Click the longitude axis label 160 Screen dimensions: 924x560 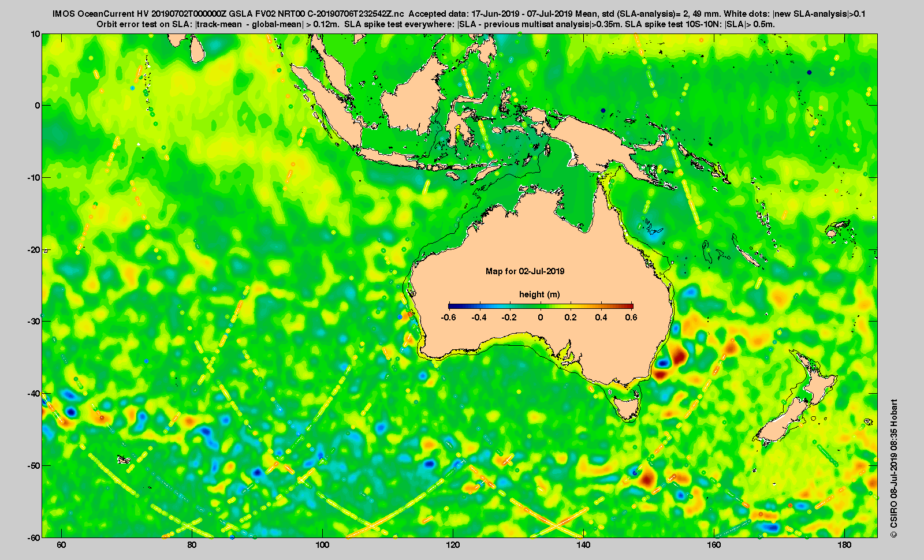pyautogui.click(x=714, y=545)
